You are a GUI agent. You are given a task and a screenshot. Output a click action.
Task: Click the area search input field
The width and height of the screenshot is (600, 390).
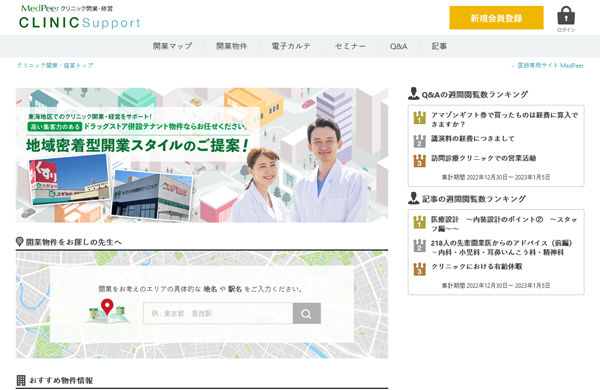pyautogui.click(x=218, y=313)
